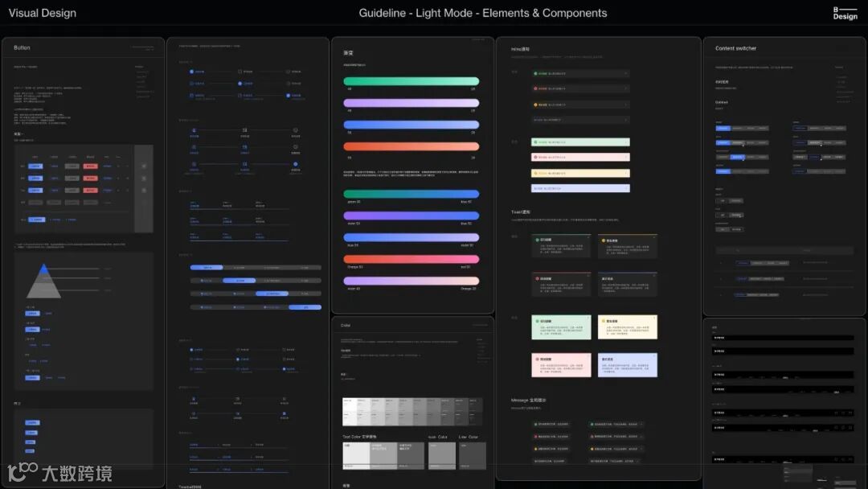Select the Orange 50 to red 50 gradient
This screenshot has height=489, width=868.
pyautogui.click(x=411, y=259)
